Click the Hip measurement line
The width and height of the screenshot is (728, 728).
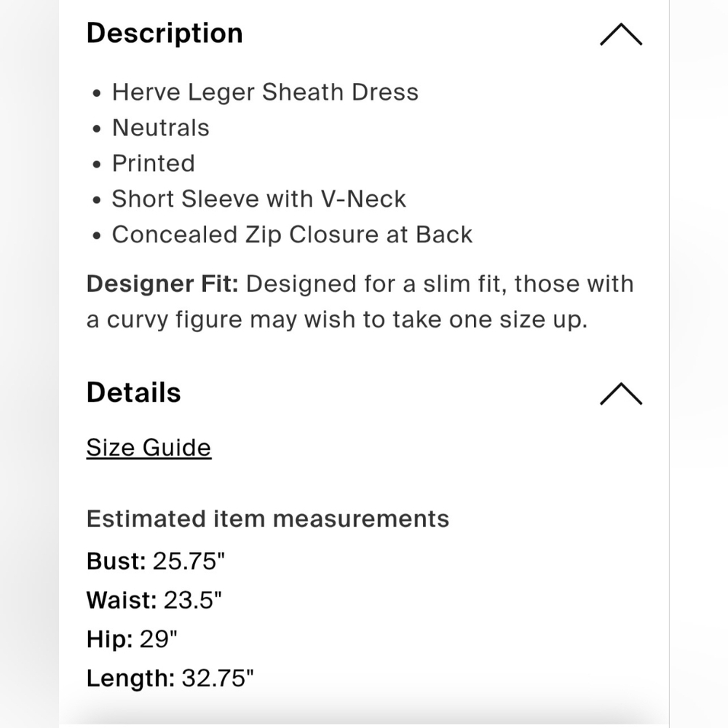click(x=132, y=639)
